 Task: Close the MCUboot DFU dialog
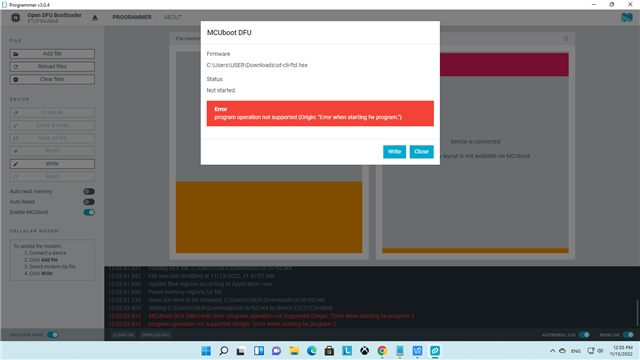[421, 151]
